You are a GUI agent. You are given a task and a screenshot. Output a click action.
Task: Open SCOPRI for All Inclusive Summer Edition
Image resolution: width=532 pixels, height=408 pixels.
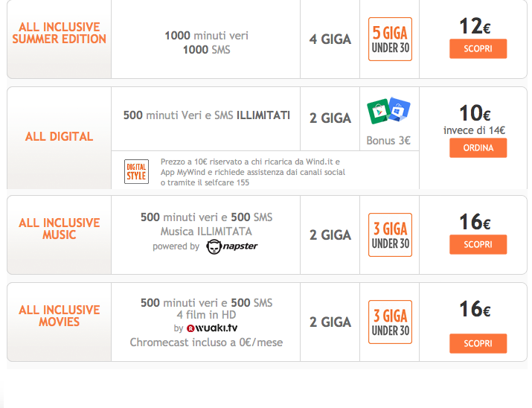coord(478,48)
